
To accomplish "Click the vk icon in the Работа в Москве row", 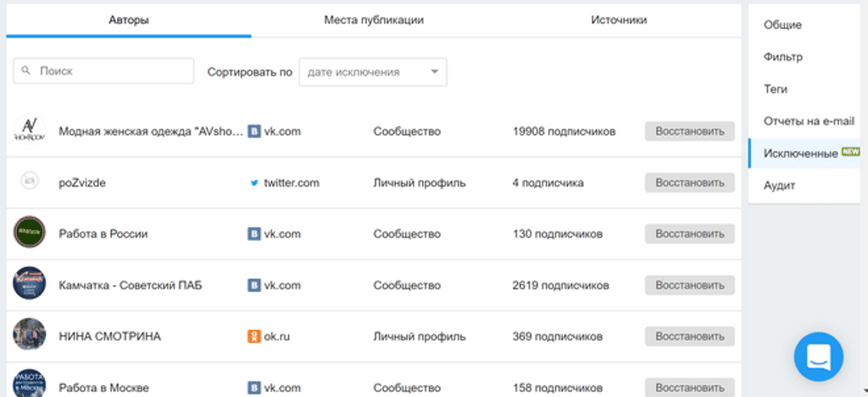I will [x=254, y=388].
